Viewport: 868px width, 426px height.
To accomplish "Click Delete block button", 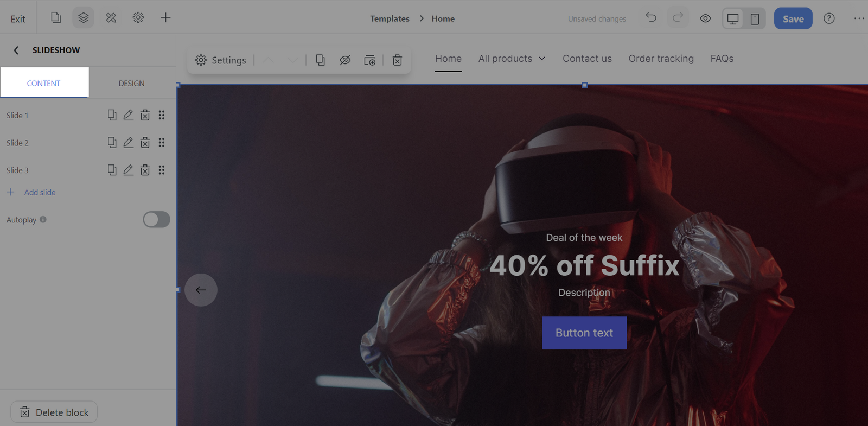I will pyautogui.click(x=54, y=412).
